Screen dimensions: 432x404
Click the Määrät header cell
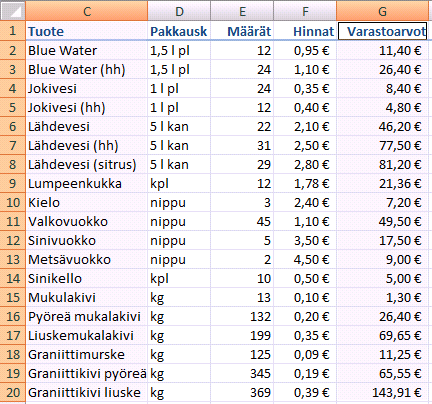point(242,31)
